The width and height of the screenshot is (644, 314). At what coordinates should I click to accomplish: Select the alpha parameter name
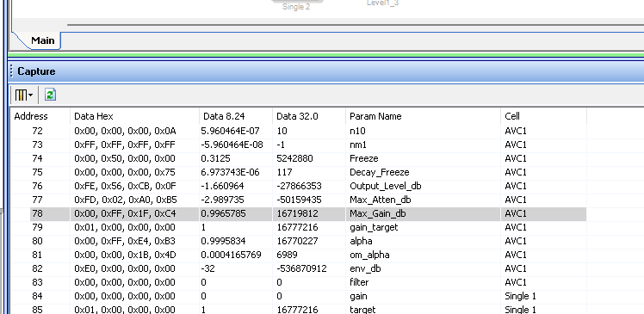point(361,241)
